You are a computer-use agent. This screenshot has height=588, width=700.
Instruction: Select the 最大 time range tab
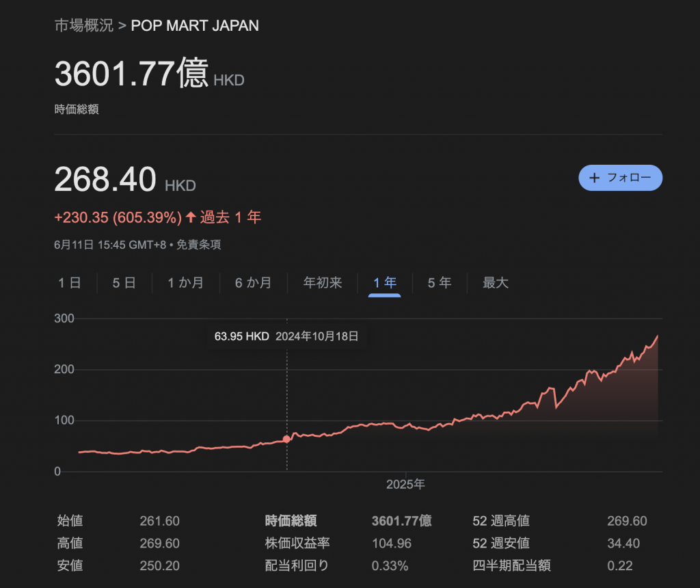click(x=496, y=282)
